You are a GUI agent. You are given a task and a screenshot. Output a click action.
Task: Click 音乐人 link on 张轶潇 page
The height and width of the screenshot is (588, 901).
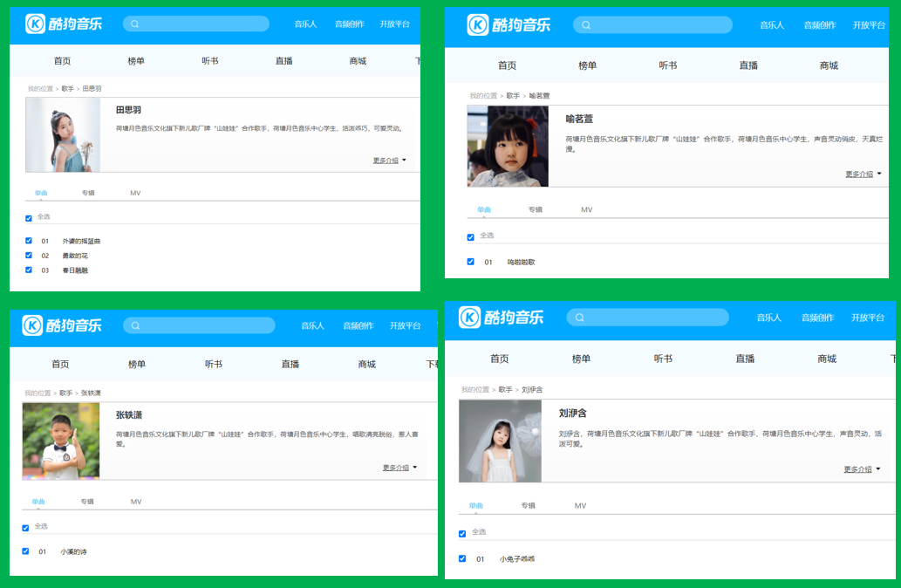pos(312,326)
